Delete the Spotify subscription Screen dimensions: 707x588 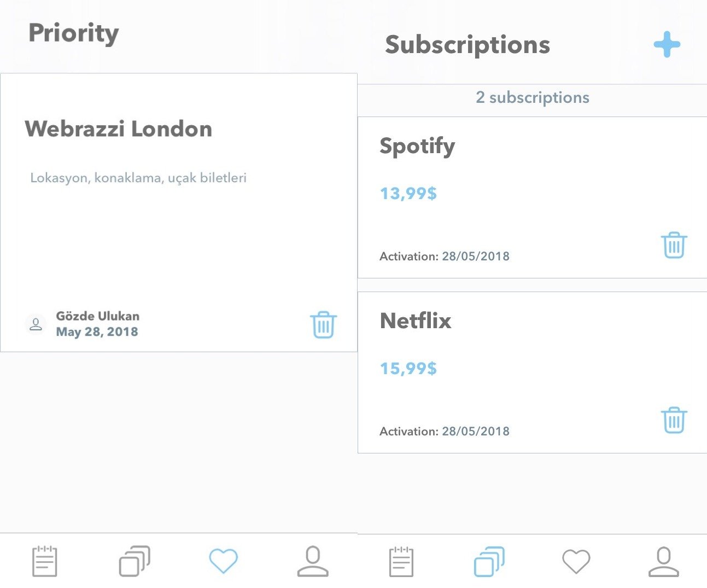(674, 245)
